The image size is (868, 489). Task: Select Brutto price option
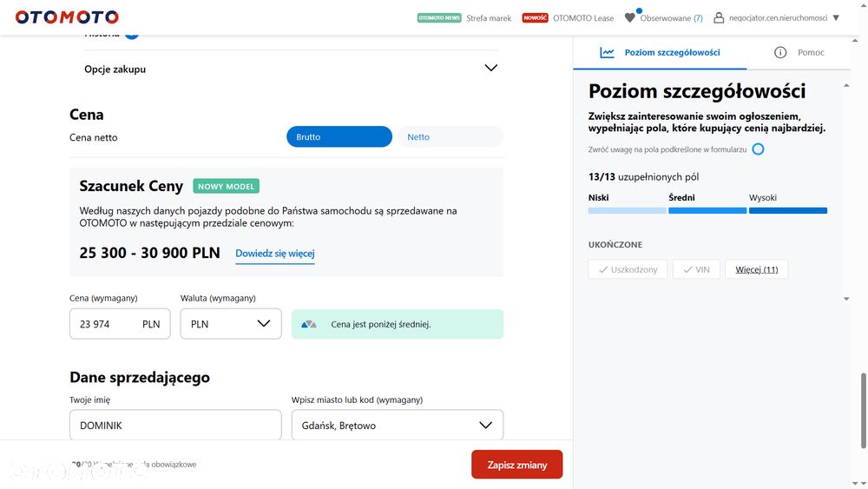pos(339,136)
